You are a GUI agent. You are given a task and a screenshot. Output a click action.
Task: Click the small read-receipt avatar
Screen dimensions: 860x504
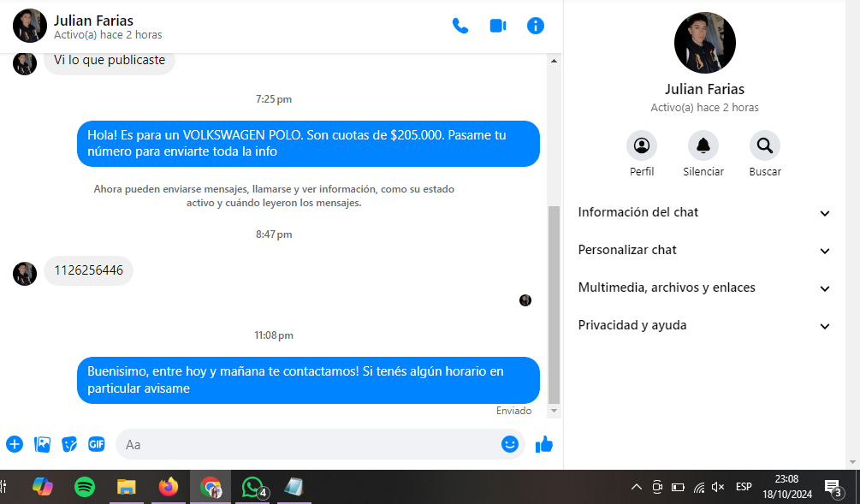pyautogui.click(x=525, y=300)
